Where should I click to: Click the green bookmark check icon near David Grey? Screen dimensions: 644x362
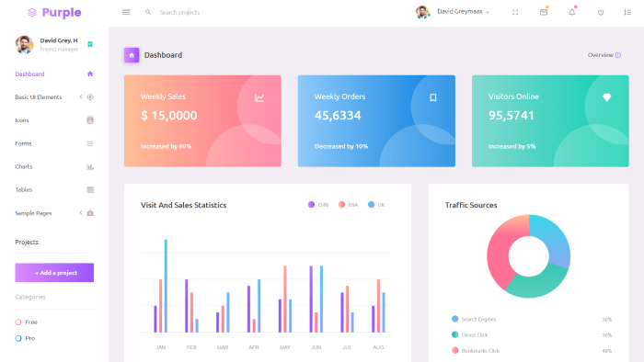(x=90, y=44)
